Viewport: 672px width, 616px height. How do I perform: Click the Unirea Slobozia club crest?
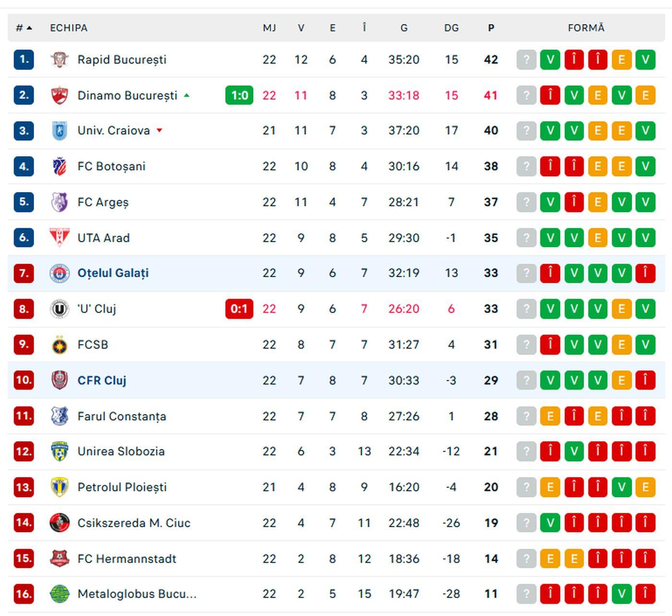pyautogui.click(x=60, y=451)
